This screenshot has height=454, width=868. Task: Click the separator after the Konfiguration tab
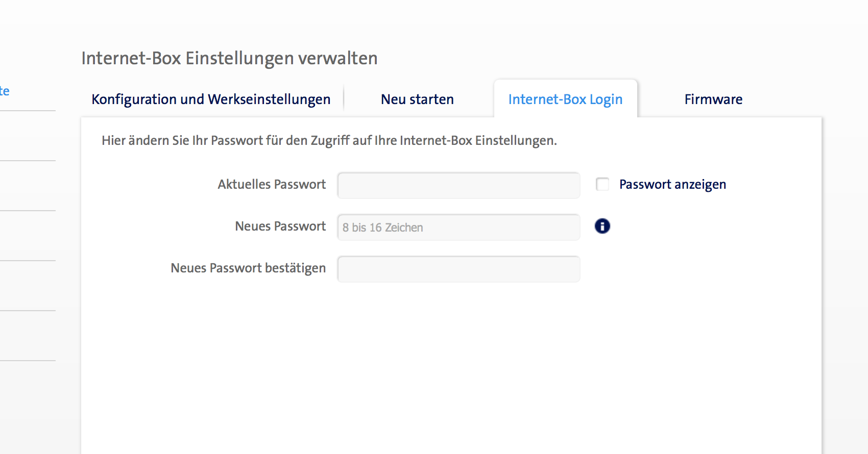(x=344, y=98)
